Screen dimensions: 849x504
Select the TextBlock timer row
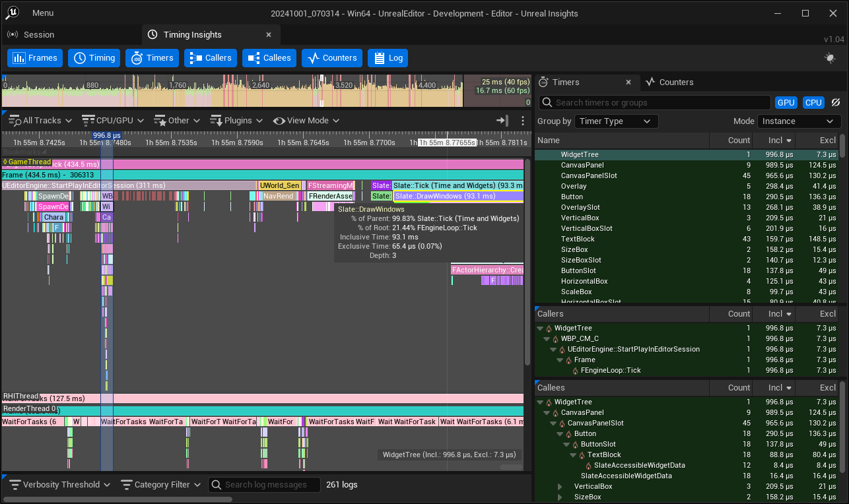point(687,239)
